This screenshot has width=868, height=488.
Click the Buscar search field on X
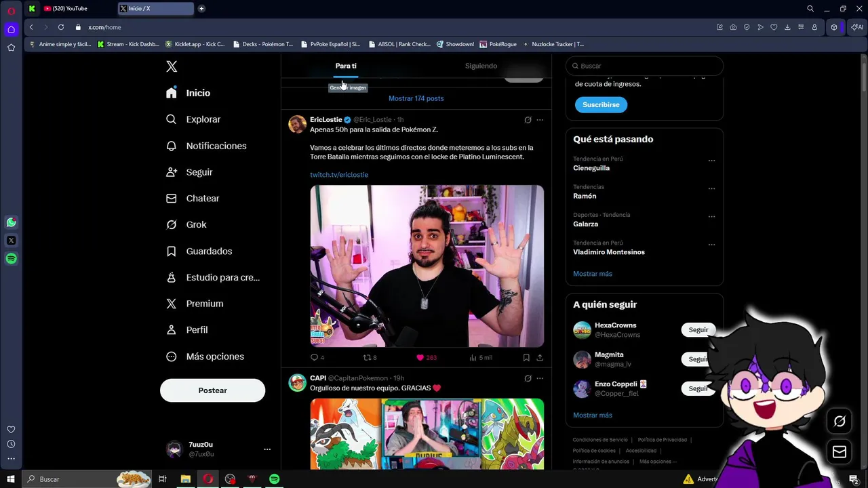pyautogui.click(x=644, y=66)
